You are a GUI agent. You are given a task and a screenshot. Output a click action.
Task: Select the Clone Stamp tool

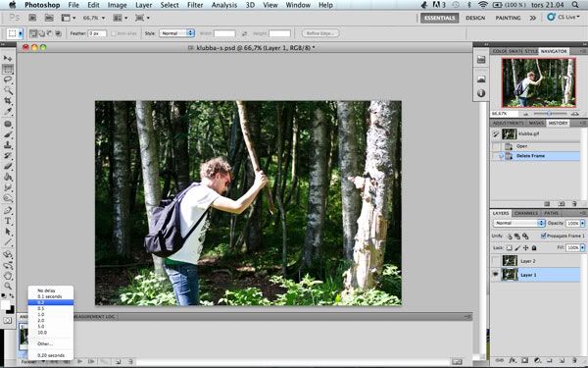(8, 145)
